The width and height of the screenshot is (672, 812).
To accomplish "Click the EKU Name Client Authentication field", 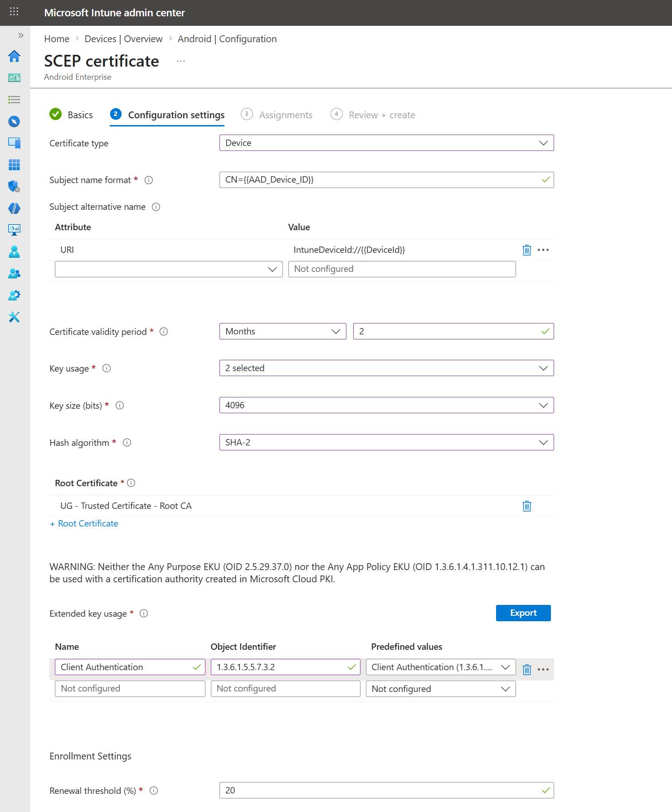I will [130, 667].
